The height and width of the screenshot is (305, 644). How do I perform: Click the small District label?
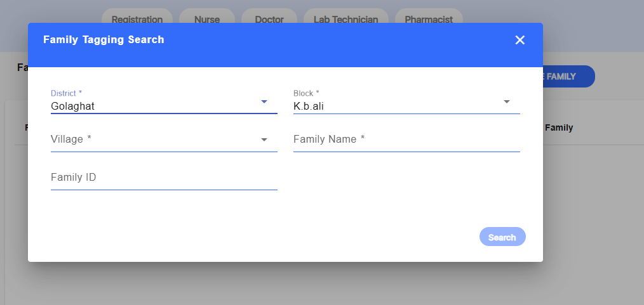67,93
